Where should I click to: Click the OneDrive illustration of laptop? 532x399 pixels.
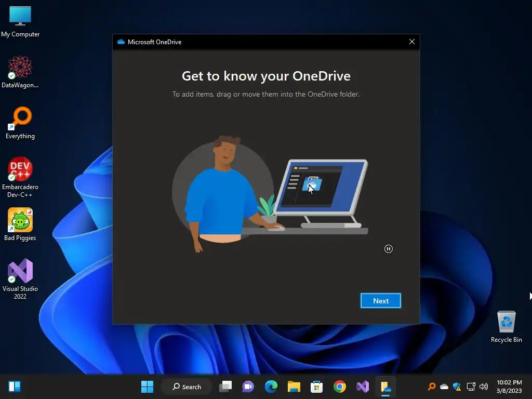point(321,193)
